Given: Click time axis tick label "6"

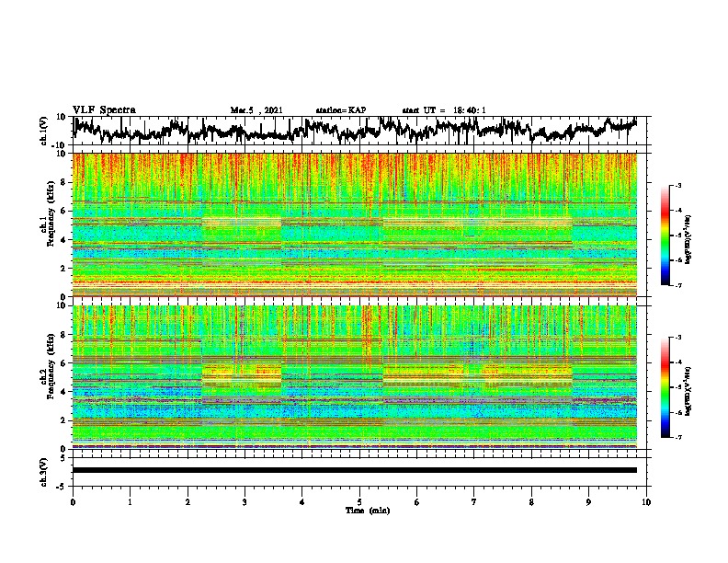Looking at the screenshot, I should [x=417, y=502].
